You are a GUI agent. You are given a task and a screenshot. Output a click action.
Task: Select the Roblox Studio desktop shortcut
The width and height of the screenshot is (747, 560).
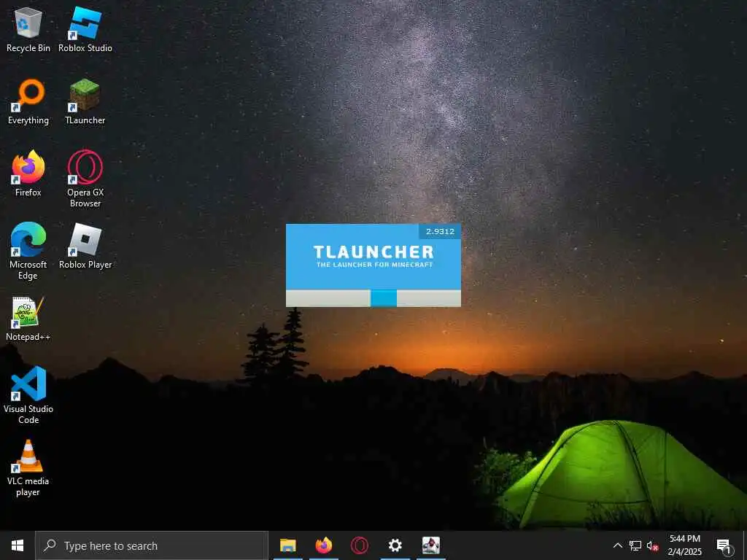85,29
